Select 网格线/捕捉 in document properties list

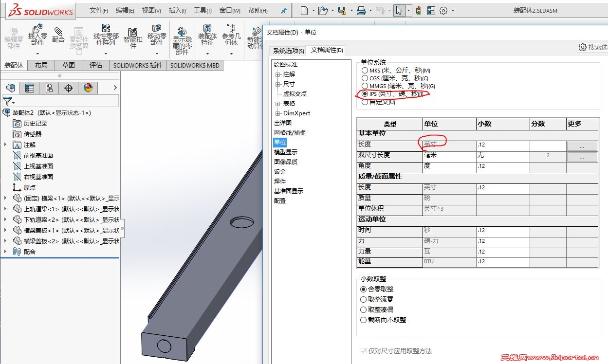[x=290, y=132]
